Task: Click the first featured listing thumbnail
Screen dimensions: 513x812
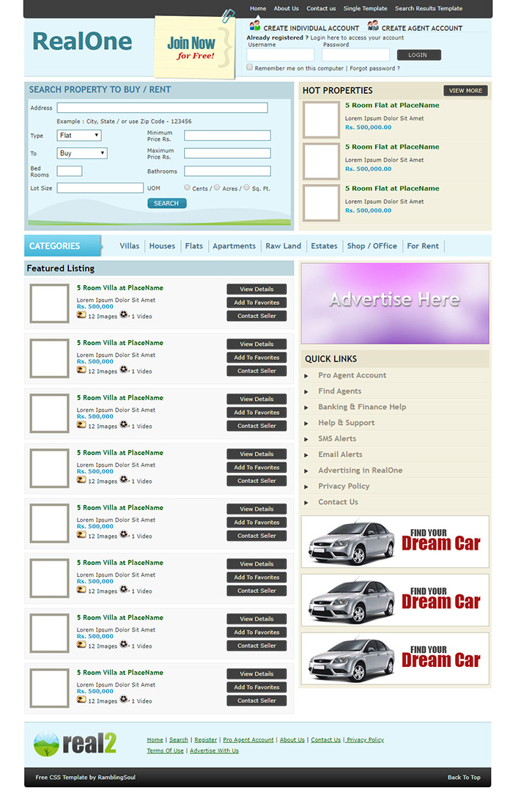Action: (x=49, y=303)
